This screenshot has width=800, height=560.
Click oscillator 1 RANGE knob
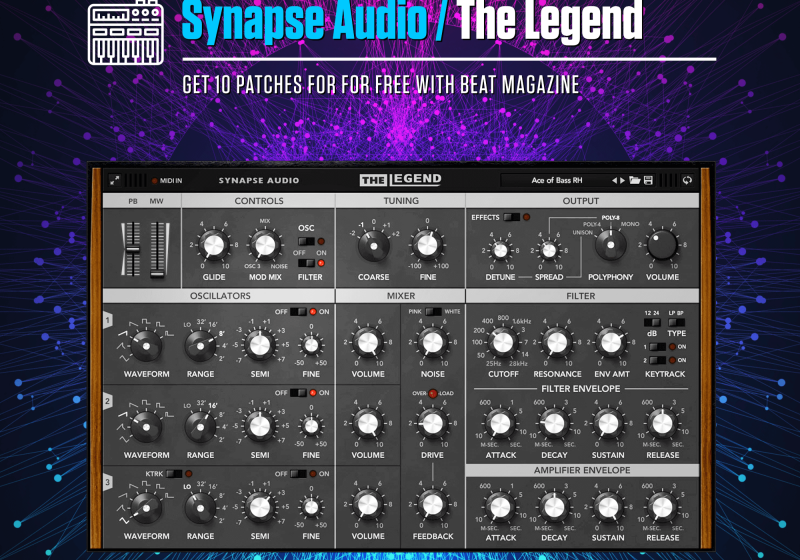201,346
